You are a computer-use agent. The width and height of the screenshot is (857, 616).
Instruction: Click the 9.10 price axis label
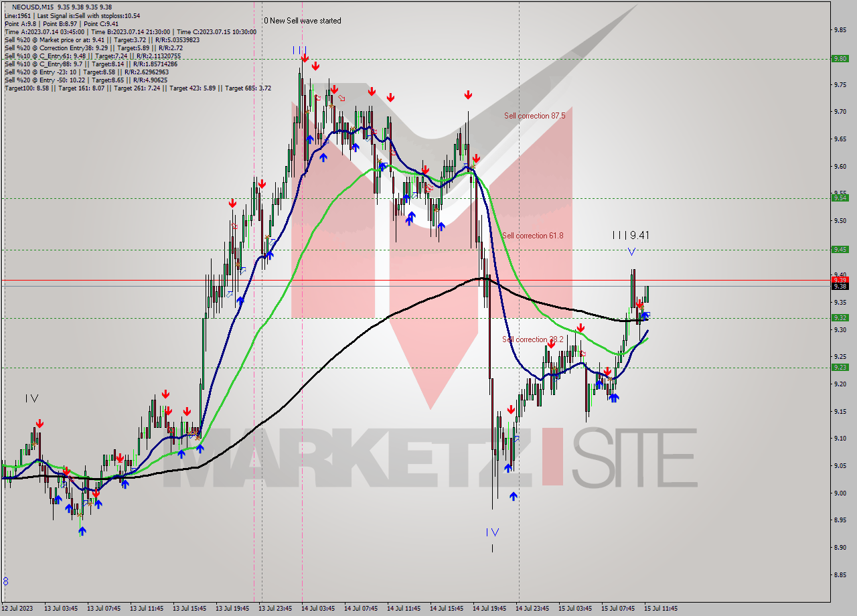(841, 438)
